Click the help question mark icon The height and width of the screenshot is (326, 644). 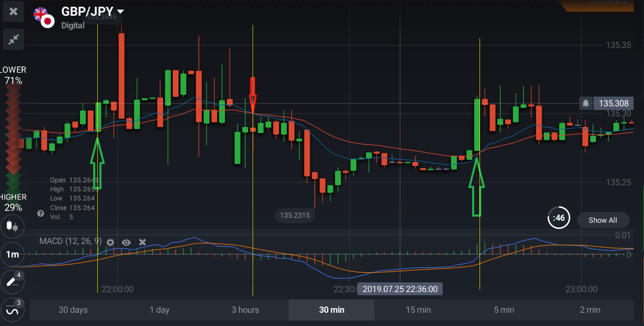41,214
